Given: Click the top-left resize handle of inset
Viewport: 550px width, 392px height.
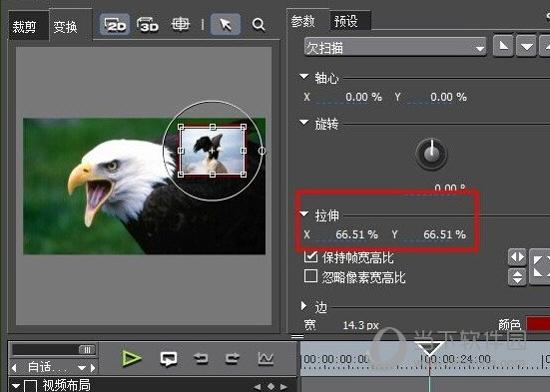Looking at the screenshot, I should click(181, 127).
